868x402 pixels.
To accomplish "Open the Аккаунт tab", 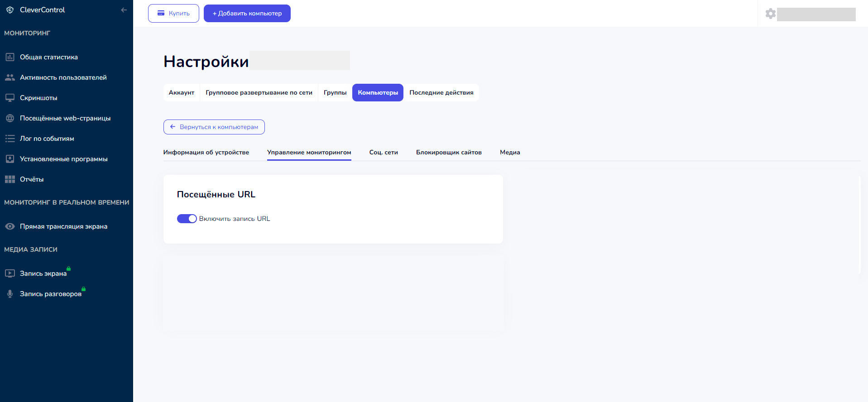I will [x=182, y=92].
